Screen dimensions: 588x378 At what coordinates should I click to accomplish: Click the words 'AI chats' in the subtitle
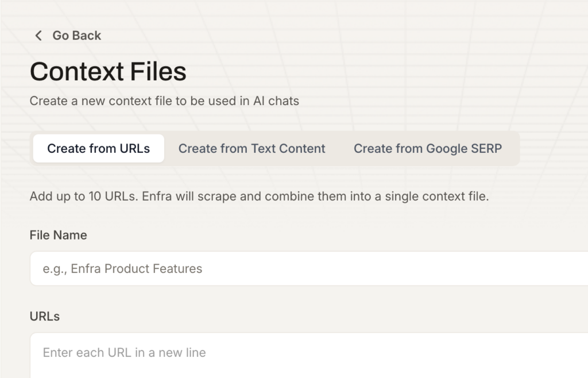(276, 101)
